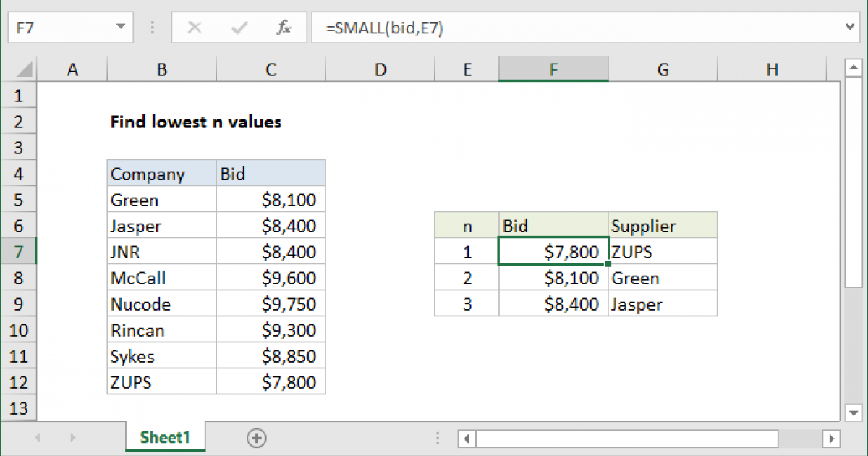This screenshot has width=868, height=456.
Task: Expand the formula bar with its chevron
Action: 849,27
